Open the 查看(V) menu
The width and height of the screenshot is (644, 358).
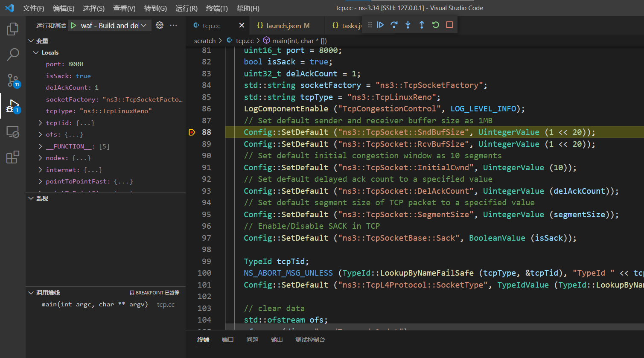click(124, 8)
